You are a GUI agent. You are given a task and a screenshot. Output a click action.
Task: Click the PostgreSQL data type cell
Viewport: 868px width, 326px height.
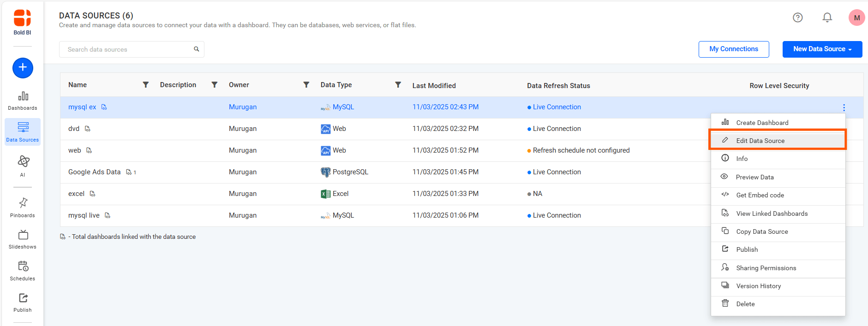[x=345, y=172]
